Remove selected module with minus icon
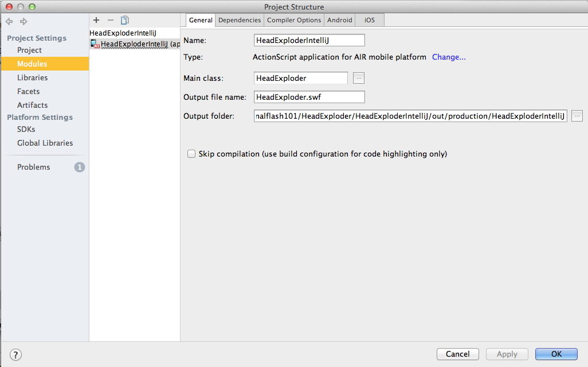This screenshot has width=588, height=367. coord(110,20)
